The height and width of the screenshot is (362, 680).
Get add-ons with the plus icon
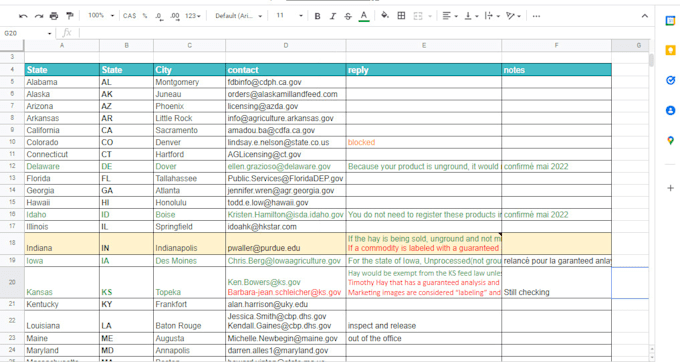[670, 188]
